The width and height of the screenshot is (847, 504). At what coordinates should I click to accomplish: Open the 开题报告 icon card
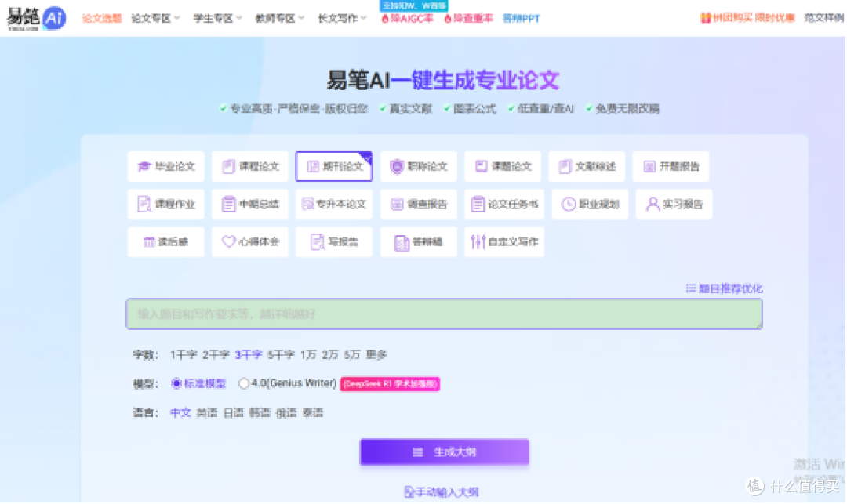point(671,167)
